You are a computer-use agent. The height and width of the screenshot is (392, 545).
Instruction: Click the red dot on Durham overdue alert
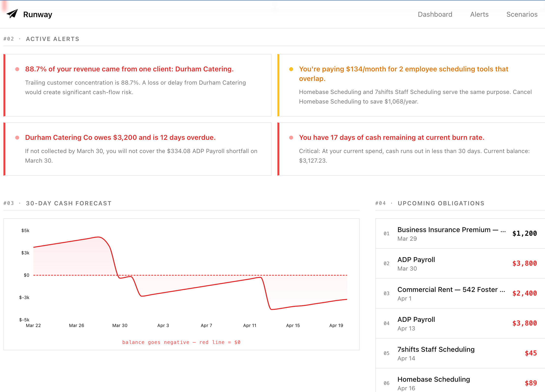click(17, 138)
